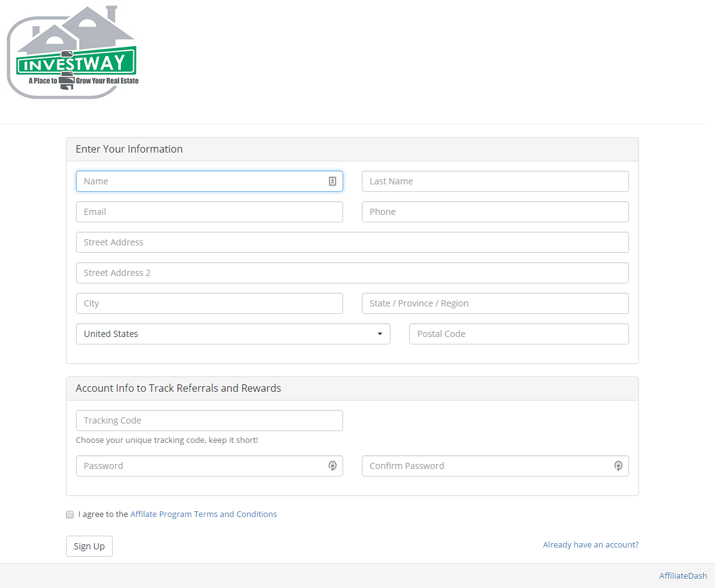Screen dimensions: 715x588
Task: Click the password manager icon in Password field
Action: [333, 466]
